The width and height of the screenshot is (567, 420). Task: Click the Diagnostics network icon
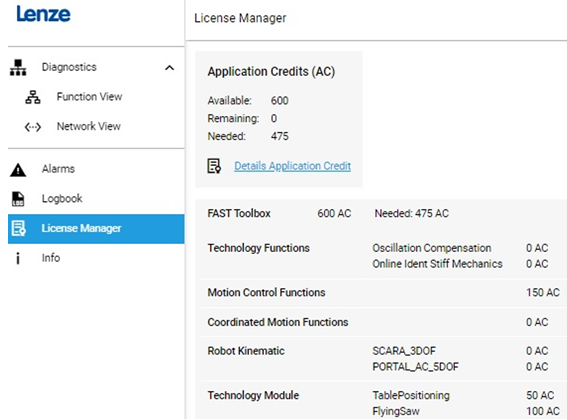pos(18,67)
